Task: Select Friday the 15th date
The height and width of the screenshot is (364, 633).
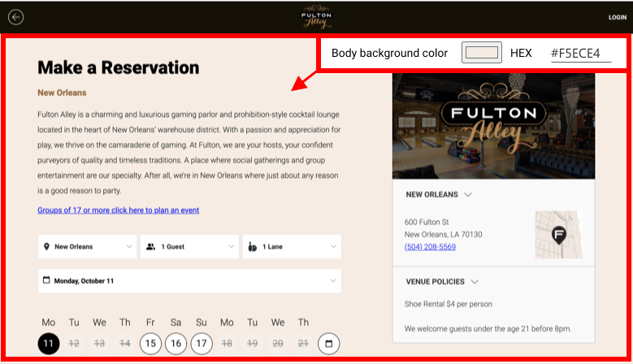Action: [x=150, y=344]
